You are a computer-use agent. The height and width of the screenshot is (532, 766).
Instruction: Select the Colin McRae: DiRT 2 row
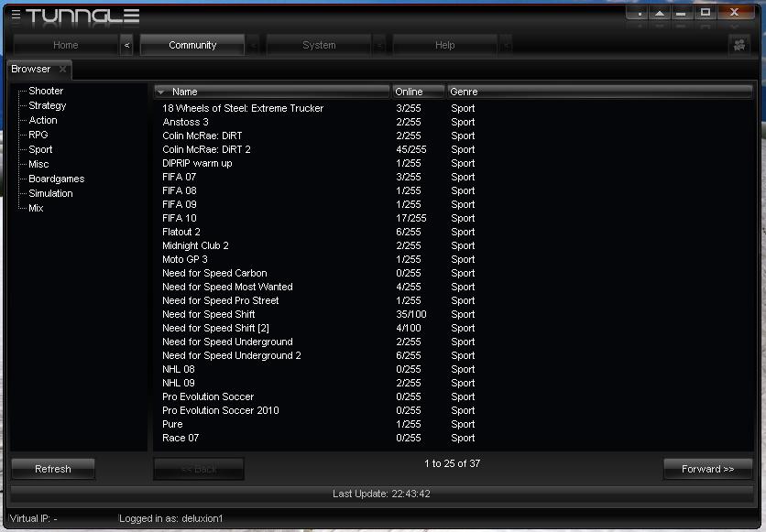(454, 149)
